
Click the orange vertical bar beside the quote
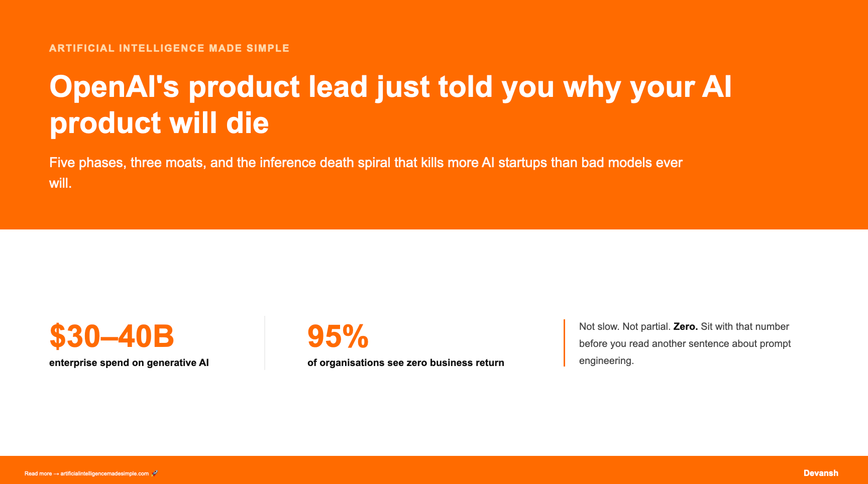click(565, 343)
